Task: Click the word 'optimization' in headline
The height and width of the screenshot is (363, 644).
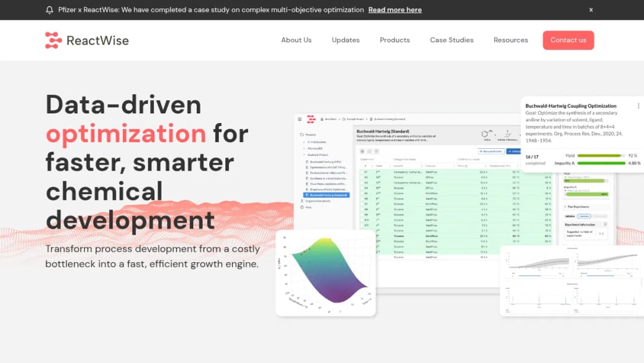Action: point(126,133)
